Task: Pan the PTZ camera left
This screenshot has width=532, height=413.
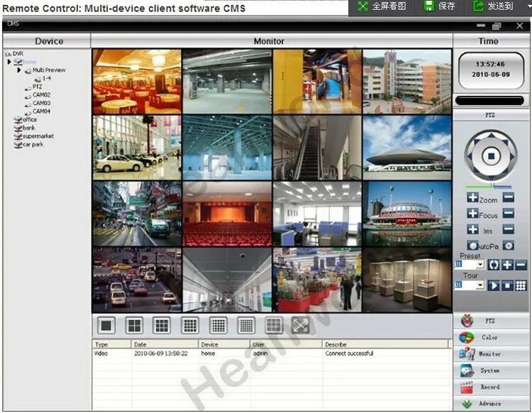Action: (x=470, y=156)
